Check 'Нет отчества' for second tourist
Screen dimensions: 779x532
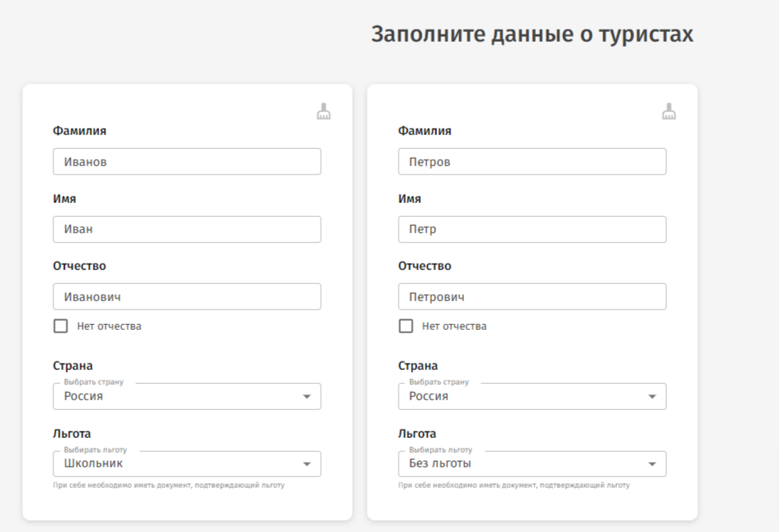coord(406,326)
